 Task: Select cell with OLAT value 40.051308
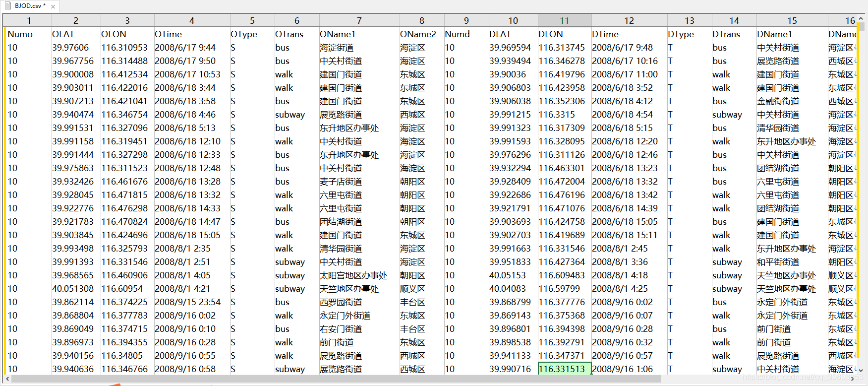coord(76,289)
